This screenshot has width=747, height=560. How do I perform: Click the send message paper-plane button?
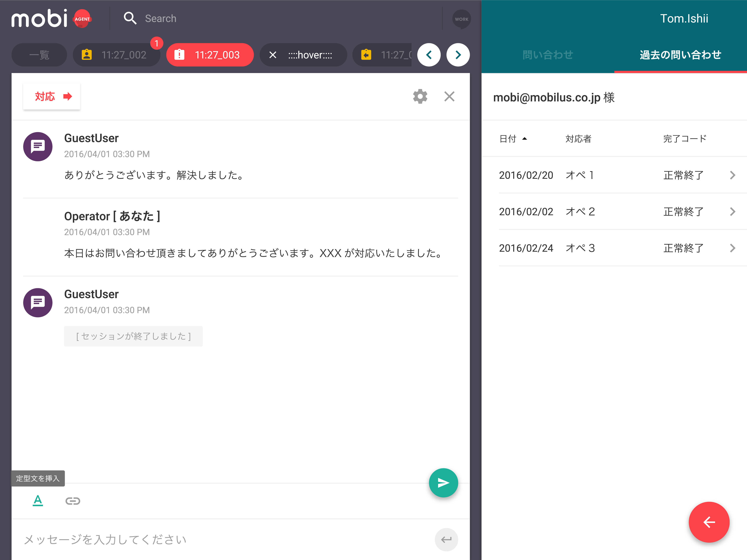443,483
